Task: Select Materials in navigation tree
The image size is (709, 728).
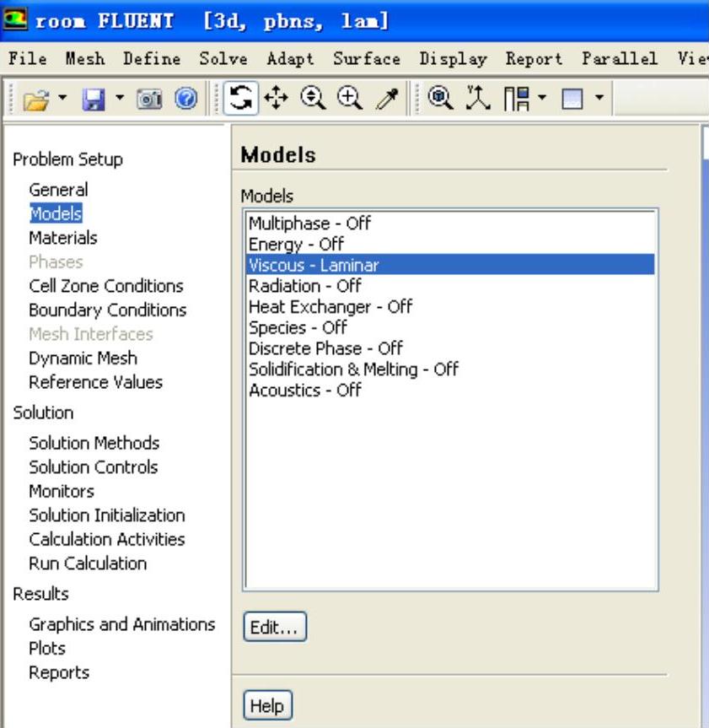Action: [x=63, y=238]
